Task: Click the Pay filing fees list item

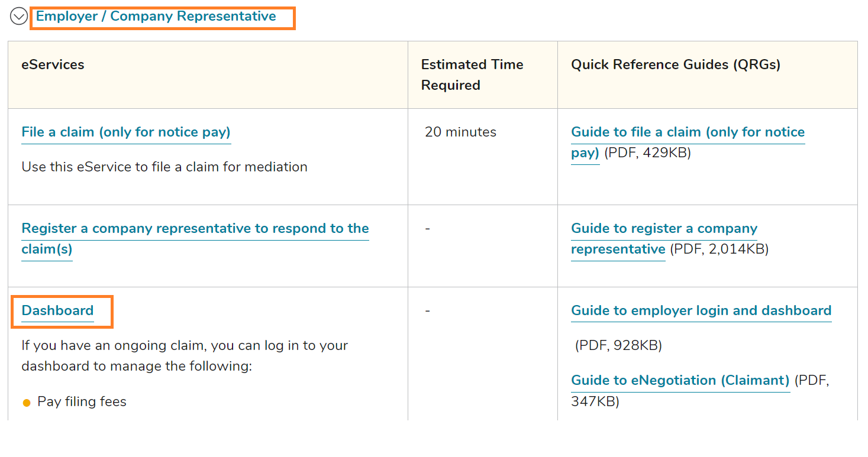Action: point(82,402)
